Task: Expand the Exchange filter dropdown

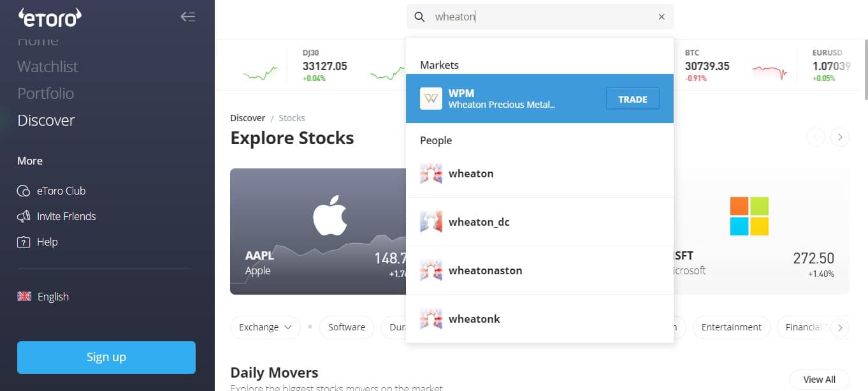Action: (265, 327)
